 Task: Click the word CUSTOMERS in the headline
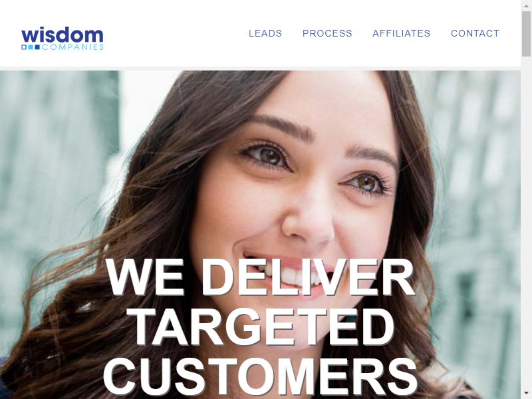click(x=261, y=377)
